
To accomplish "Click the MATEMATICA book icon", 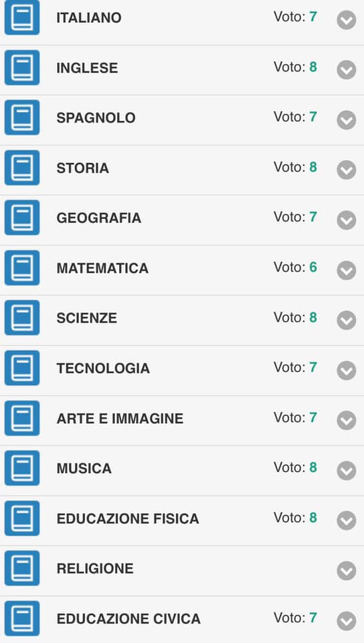I will (22, 268).
